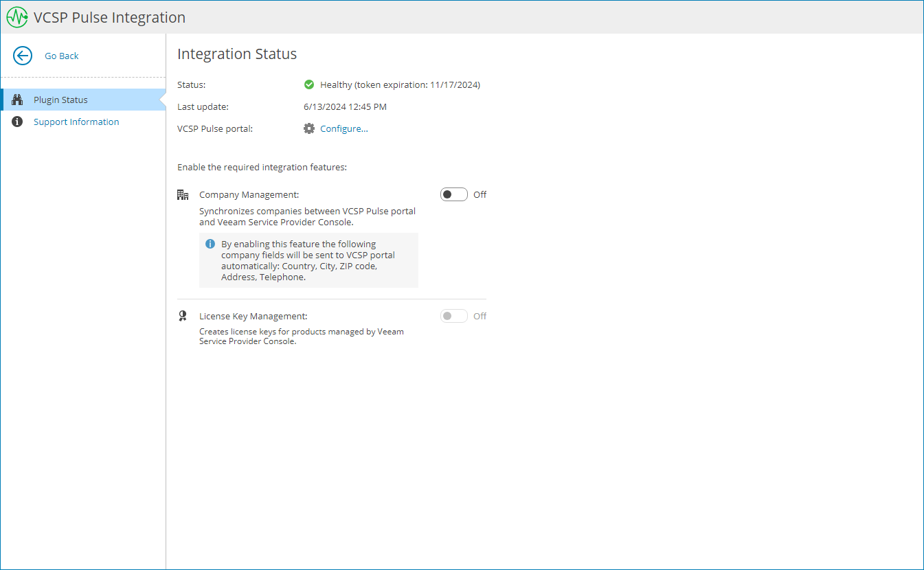Click the Company Management building icon
924x570 pixels.
tap(183, 195)
